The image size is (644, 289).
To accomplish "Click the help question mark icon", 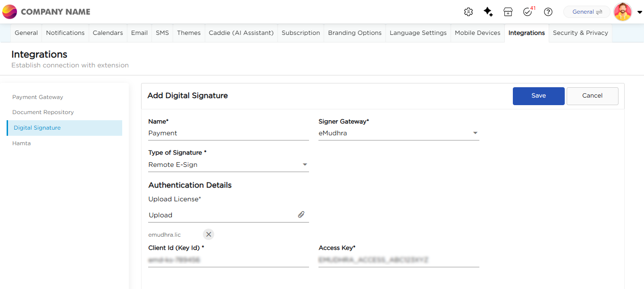I will tap(548, 12).
